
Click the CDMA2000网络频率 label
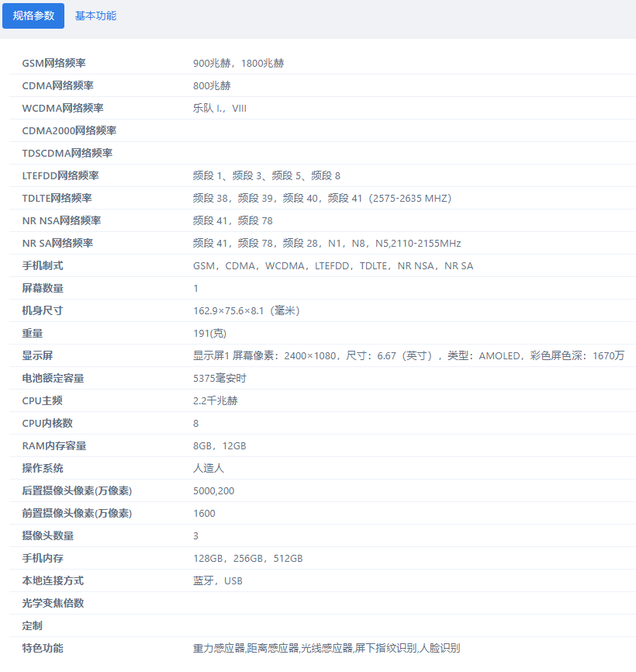click(x=69, y=131)
